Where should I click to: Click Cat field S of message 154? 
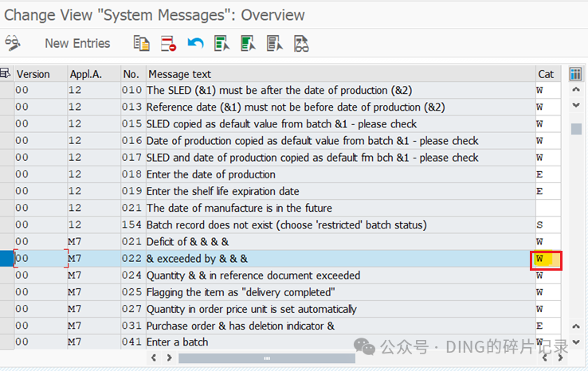click(548, 225)
